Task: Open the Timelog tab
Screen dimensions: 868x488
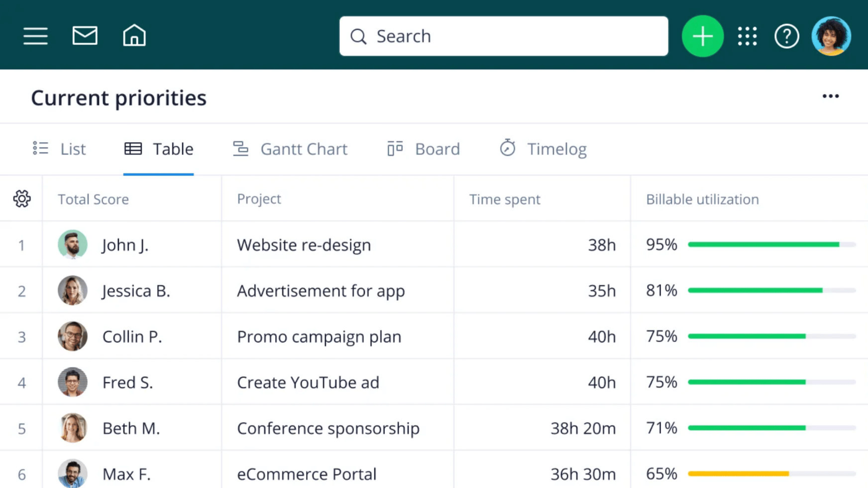Action: point(543,149)
